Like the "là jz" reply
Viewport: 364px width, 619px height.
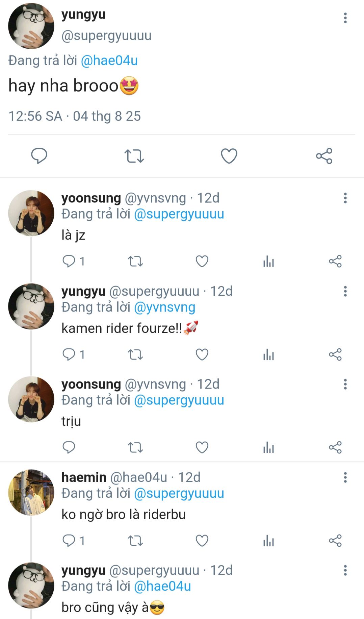pos(202,261)
